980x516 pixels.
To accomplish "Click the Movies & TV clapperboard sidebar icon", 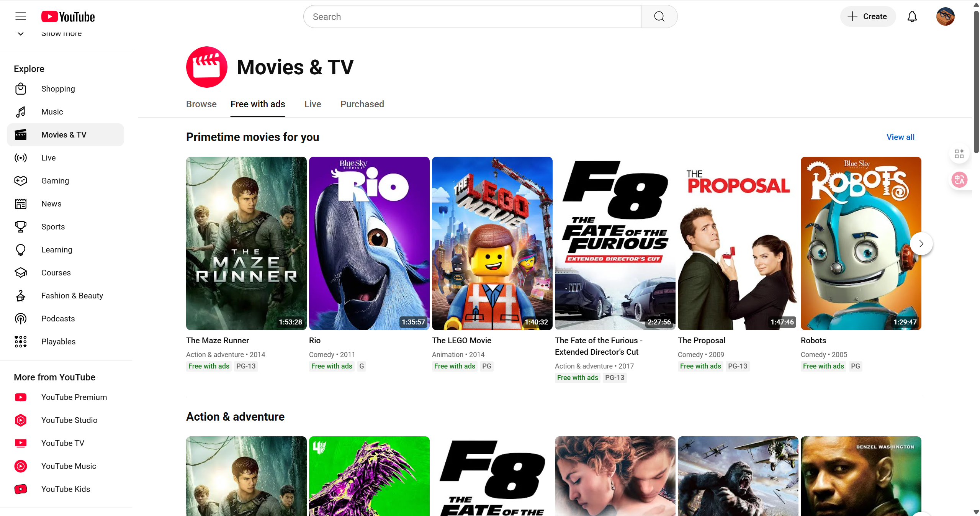I will pyautogui.click(x=21, y=135).
